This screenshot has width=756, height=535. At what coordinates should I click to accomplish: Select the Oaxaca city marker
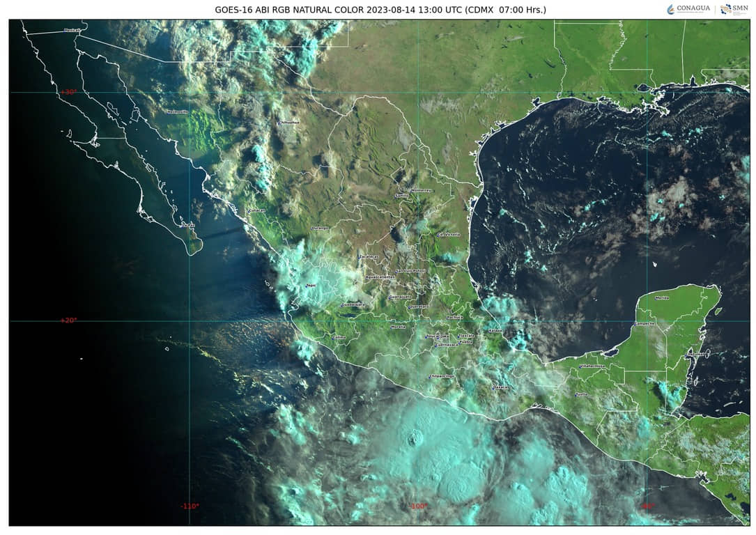tap(500, 387)
